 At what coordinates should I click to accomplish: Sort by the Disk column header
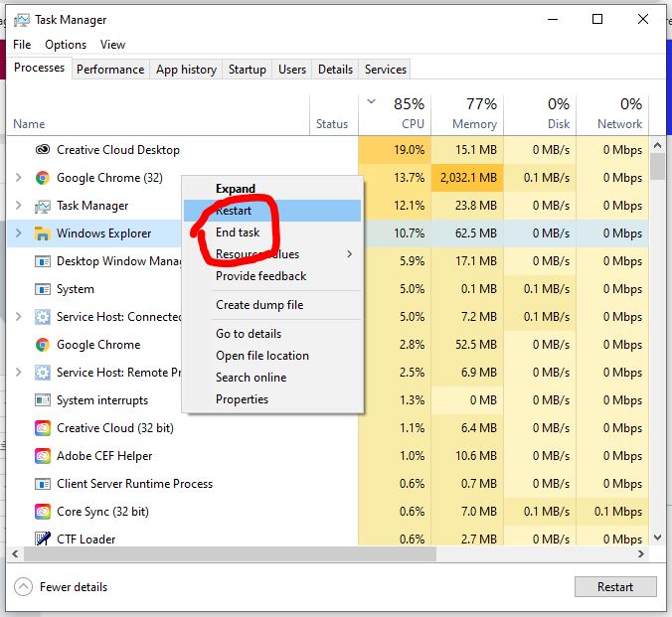[540, 115]
